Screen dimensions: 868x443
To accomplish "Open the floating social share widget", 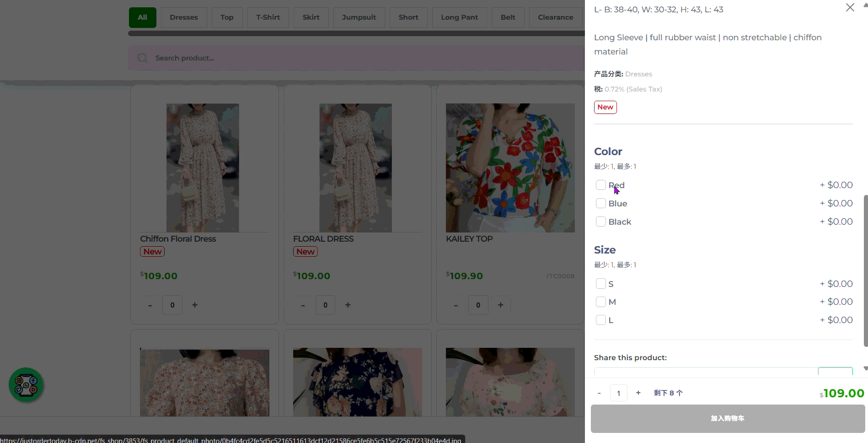I will [26, 385].
